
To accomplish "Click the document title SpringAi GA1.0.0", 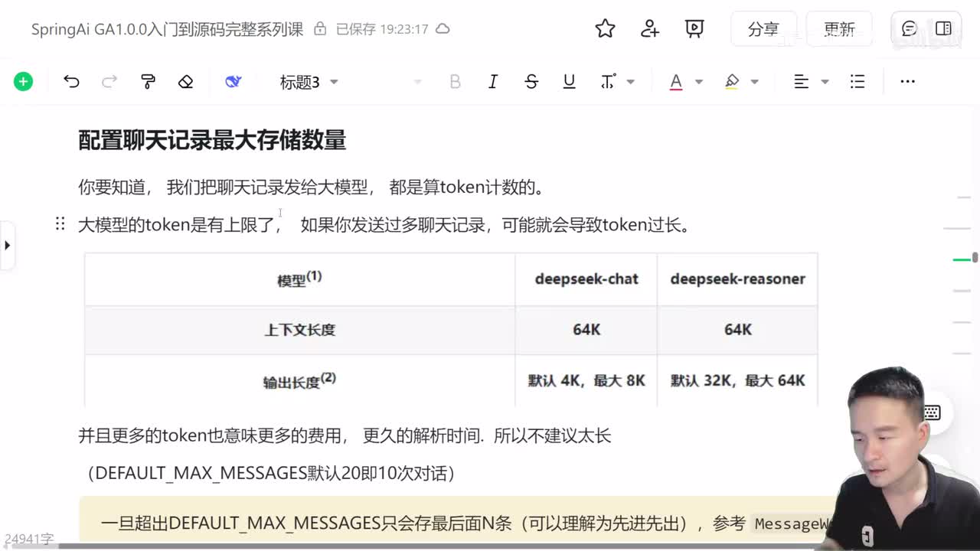I will tap(167, 29).
